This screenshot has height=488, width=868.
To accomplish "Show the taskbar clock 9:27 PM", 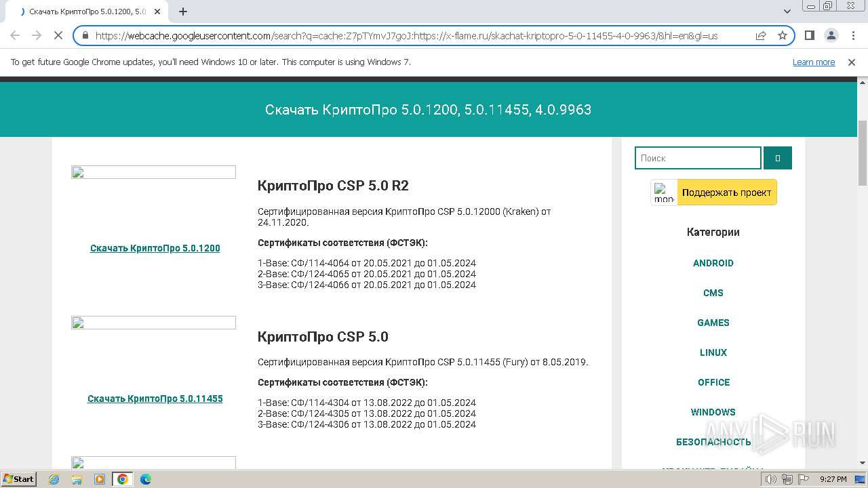I will 833,479.
